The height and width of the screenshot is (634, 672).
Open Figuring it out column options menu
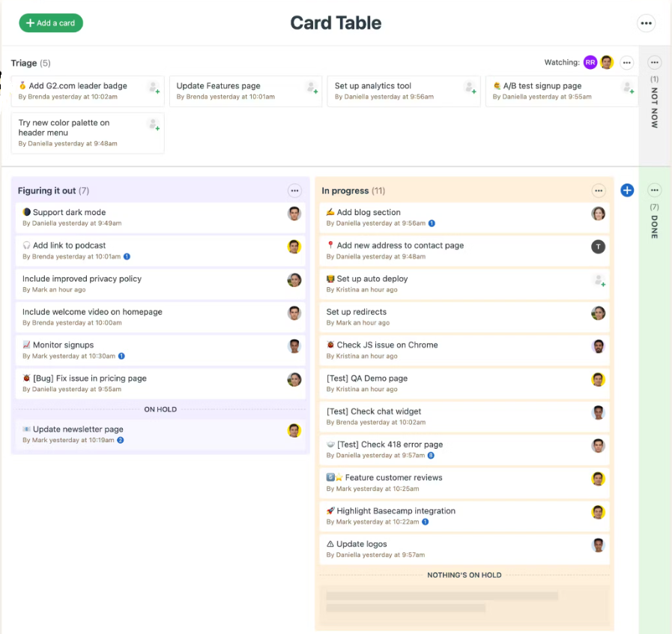click(294, 191)
